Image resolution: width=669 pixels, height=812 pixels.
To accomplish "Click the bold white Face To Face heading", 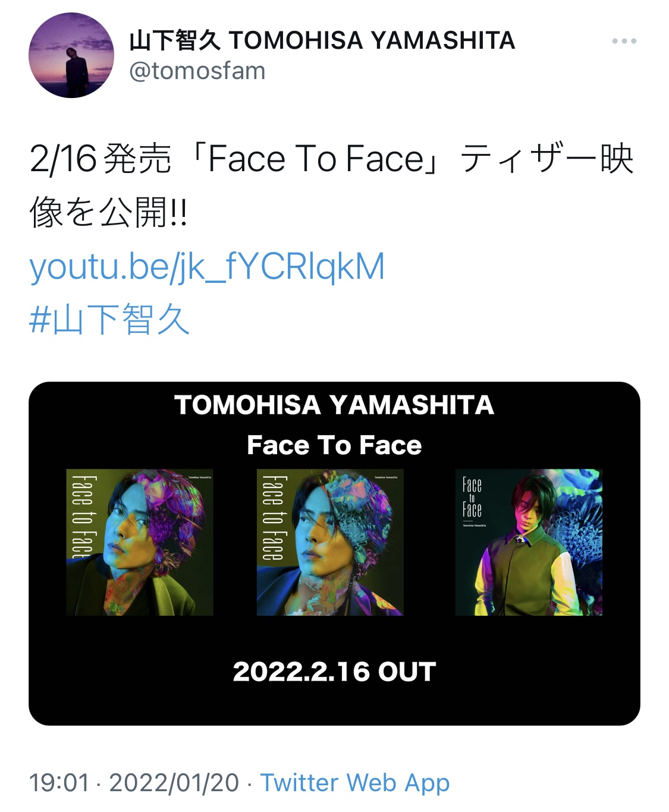I will tap(334, 445).
